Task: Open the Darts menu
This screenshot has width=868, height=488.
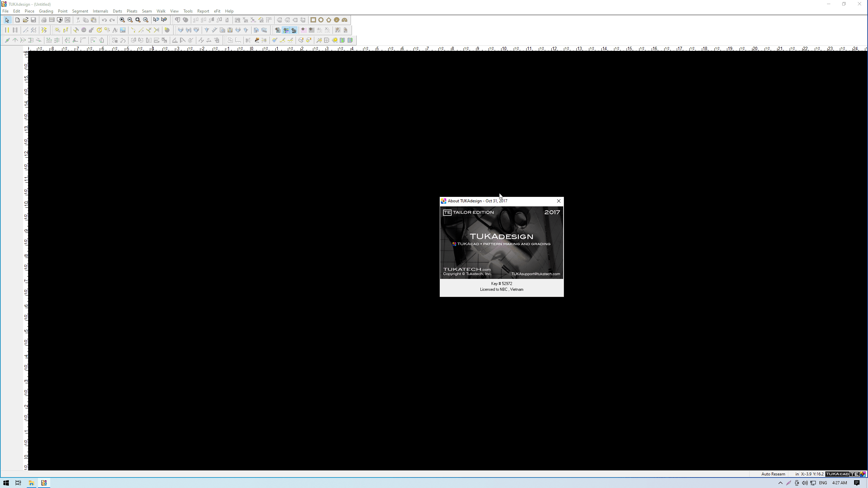Action: 117,11
